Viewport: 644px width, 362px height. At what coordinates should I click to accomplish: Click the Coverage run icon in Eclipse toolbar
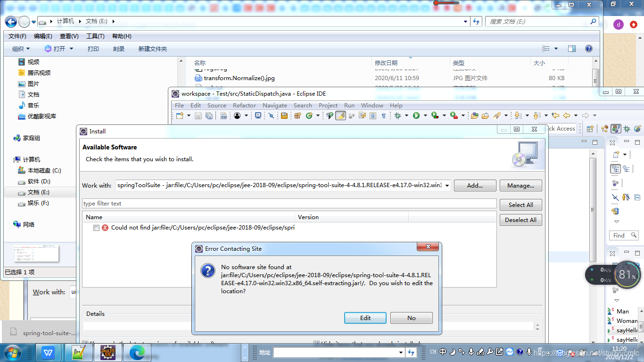435,115
